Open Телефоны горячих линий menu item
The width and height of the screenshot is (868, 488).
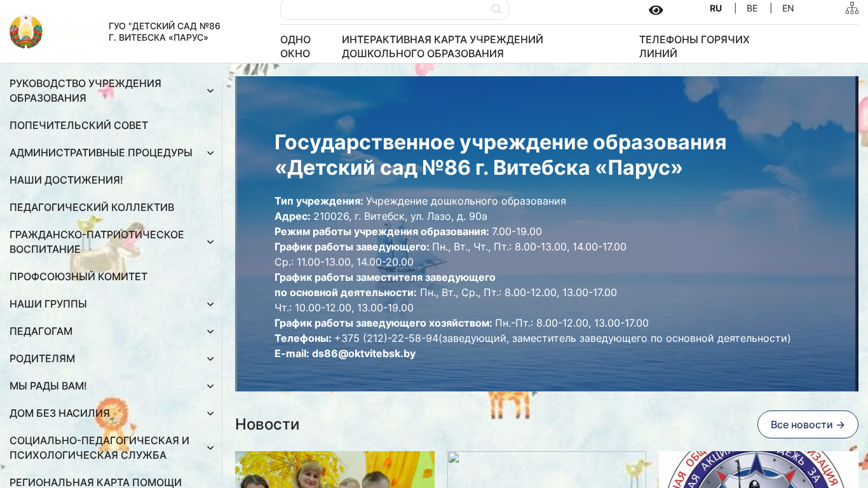[x=694, y=46]
